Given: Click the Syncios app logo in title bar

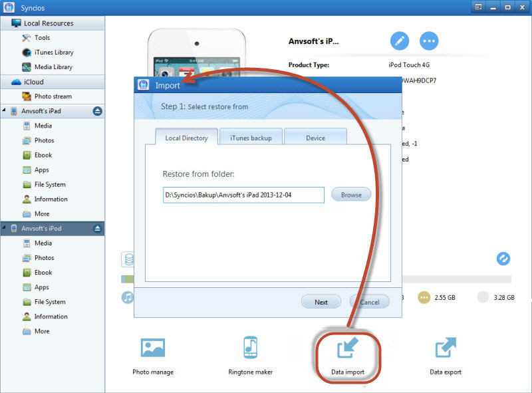Looking at the screenshot, I should coord(9,7).
